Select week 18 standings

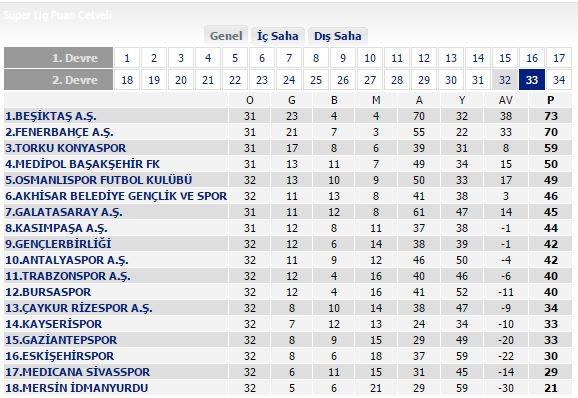[127, 80]
